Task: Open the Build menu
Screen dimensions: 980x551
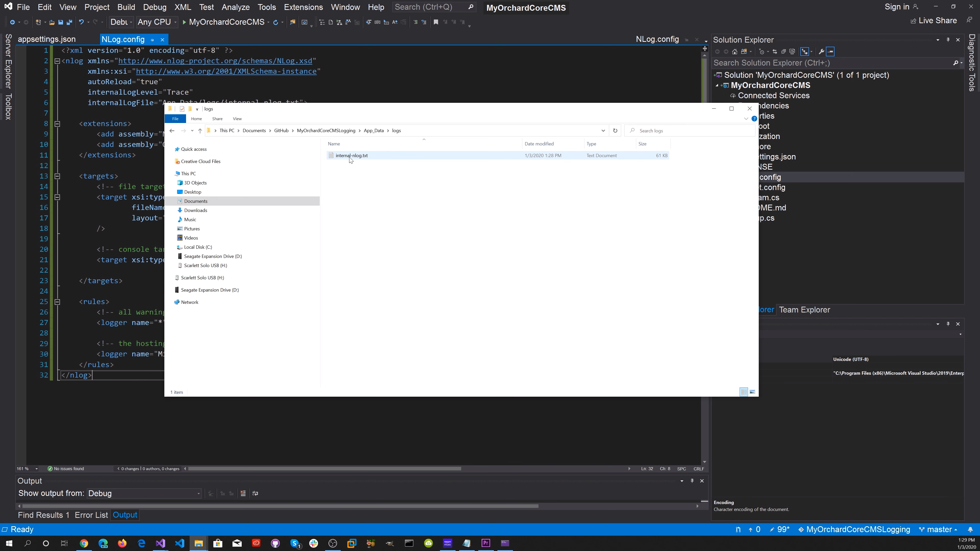Action: [126, 7]
